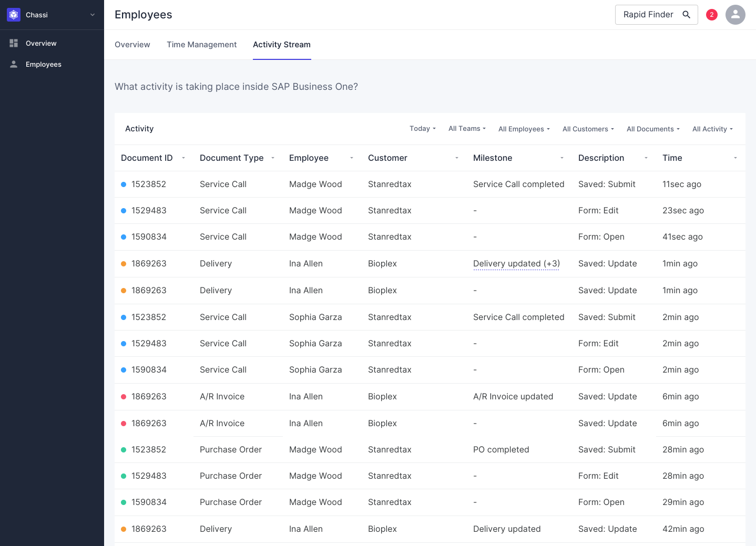Open the All Teams filter dropdown
The image size is (756, 546).
pos(467,129)
